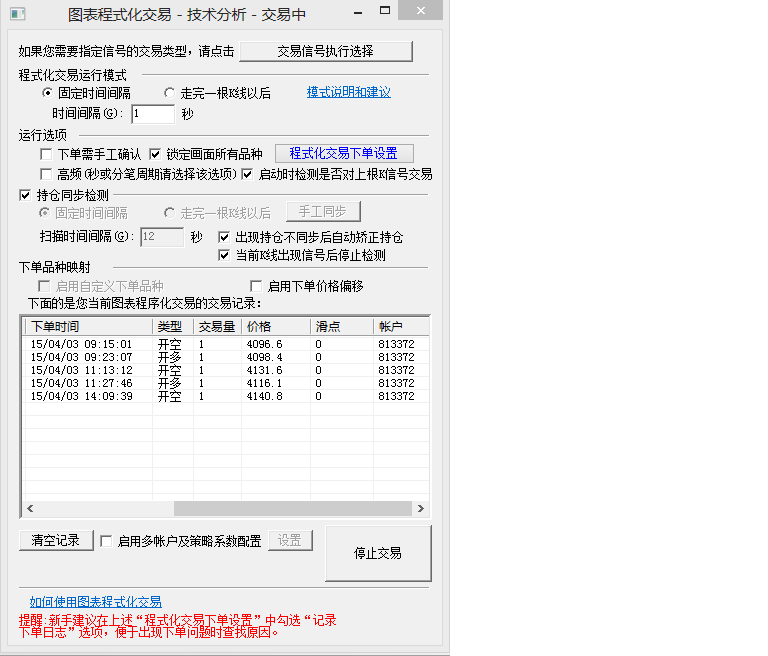Screen dimensions: 768x656
Task: Click the application icon in the title bar
Action: click(17, 15)
